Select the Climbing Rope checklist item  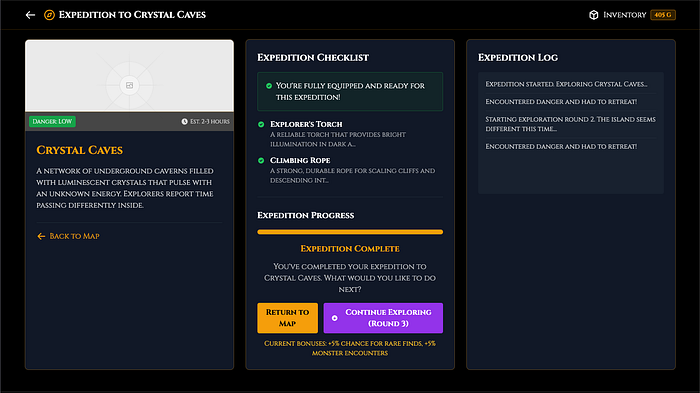[350, 170]
